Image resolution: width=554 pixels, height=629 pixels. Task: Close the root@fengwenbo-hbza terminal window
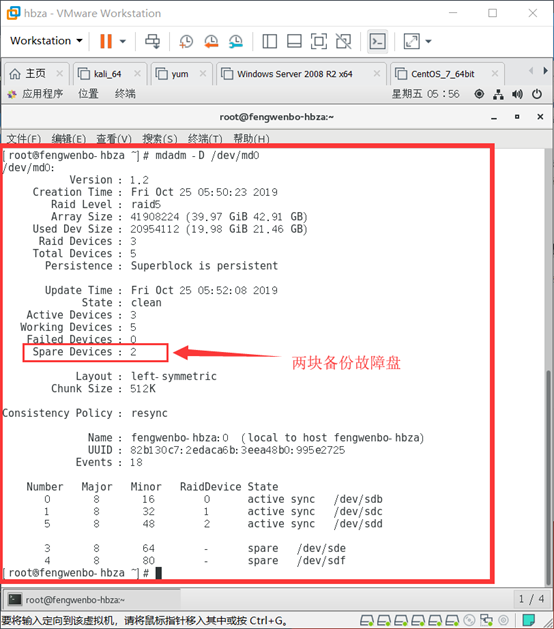coord(540,117)
